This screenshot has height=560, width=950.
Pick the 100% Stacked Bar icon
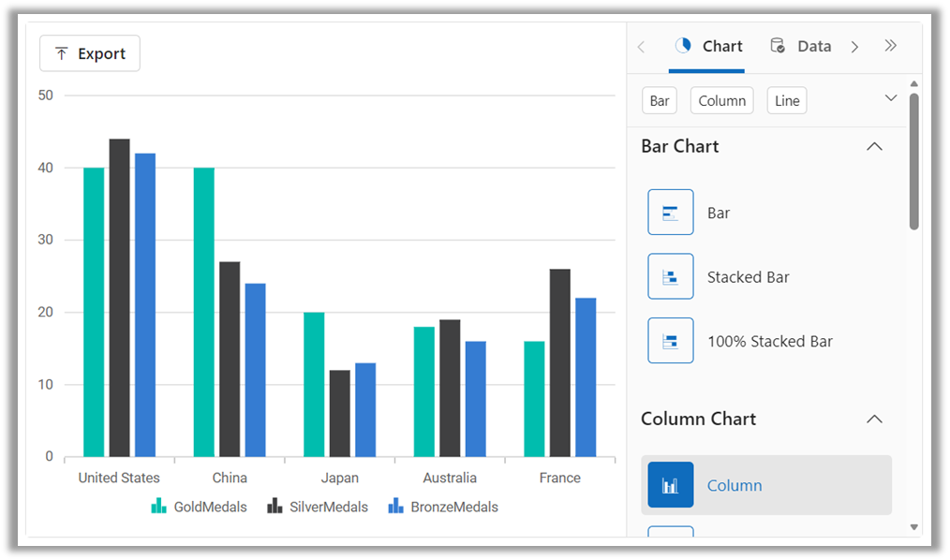coord(670,341)
